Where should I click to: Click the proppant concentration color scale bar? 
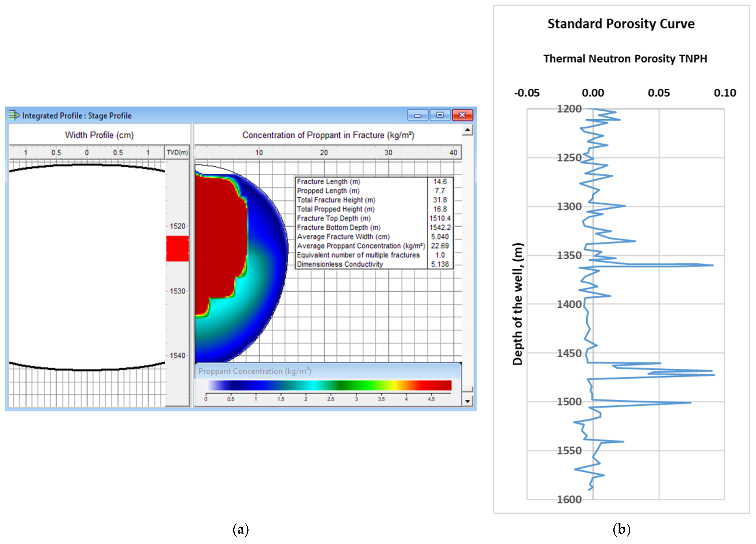(x=328, y=385)
